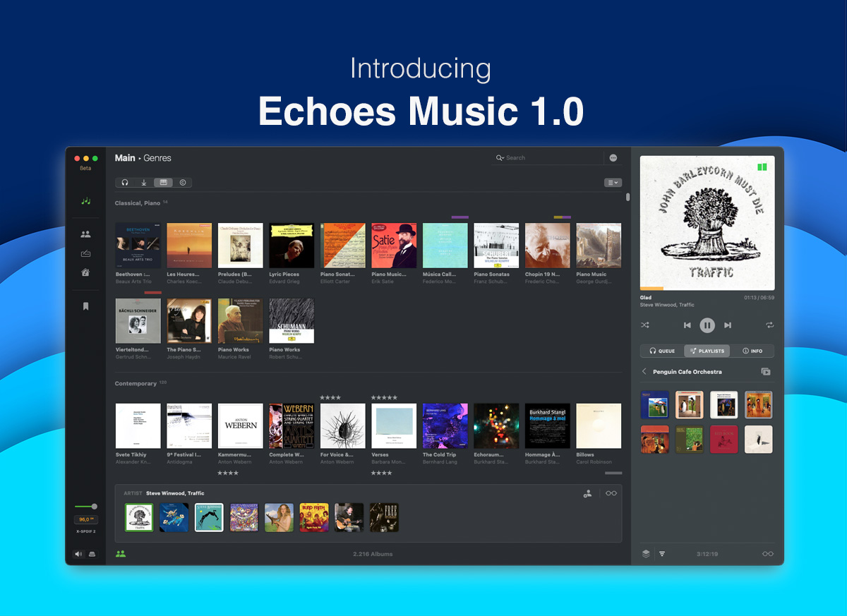Click the Contemporary genre heading
Image resolution: width=847 pixels, height=616 pixels.
point(136,384)
